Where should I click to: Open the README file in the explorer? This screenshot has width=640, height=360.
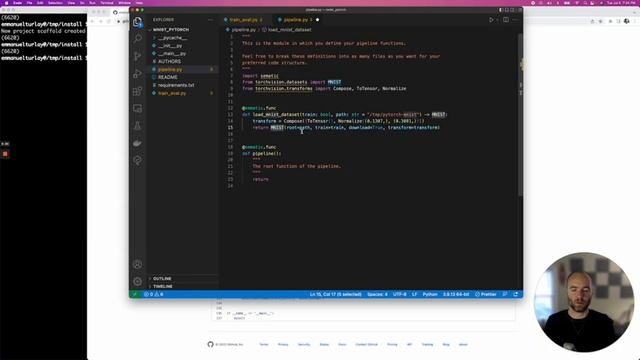[167, 77]
